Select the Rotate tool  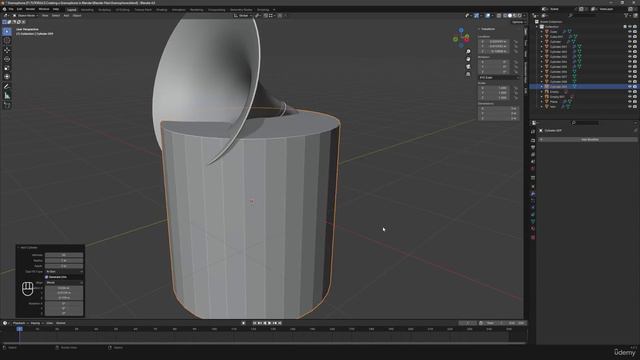7,59
